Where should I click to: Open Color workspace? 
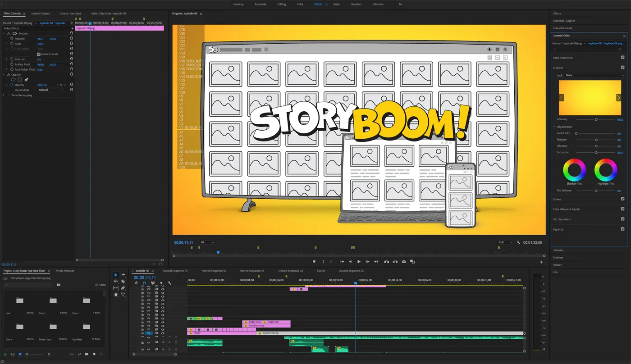(x=300, y=4)
